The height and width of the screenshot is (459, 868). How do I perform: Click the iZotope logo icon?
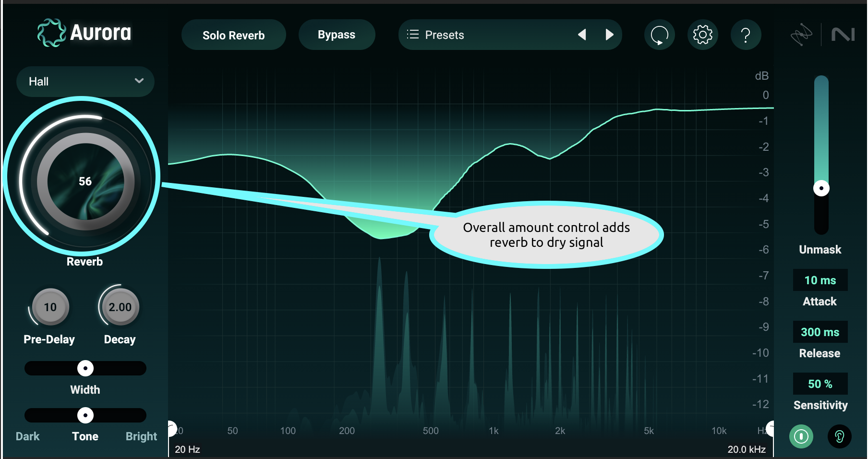pyautogui.click(x=801, y=35)
